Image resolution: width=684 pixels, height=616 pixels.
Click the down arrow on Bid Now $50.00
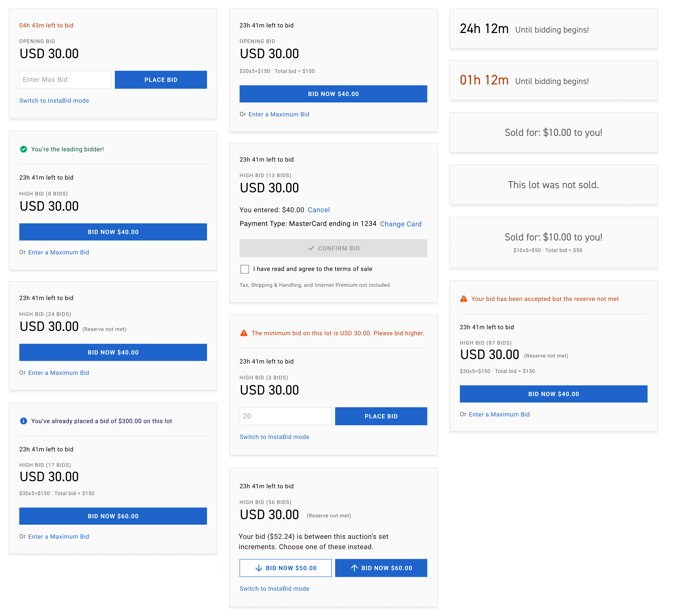[x=259, y=568]
